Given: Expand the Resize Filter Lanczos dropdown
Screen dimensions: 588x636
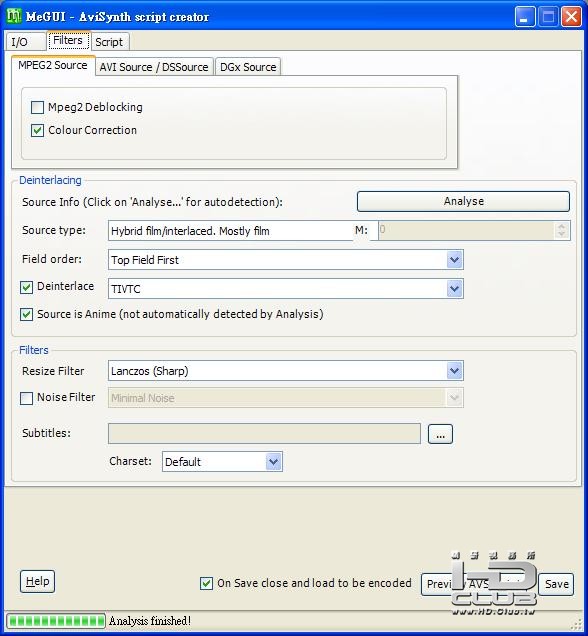Looking at the screenshot, I should point(455,371).
